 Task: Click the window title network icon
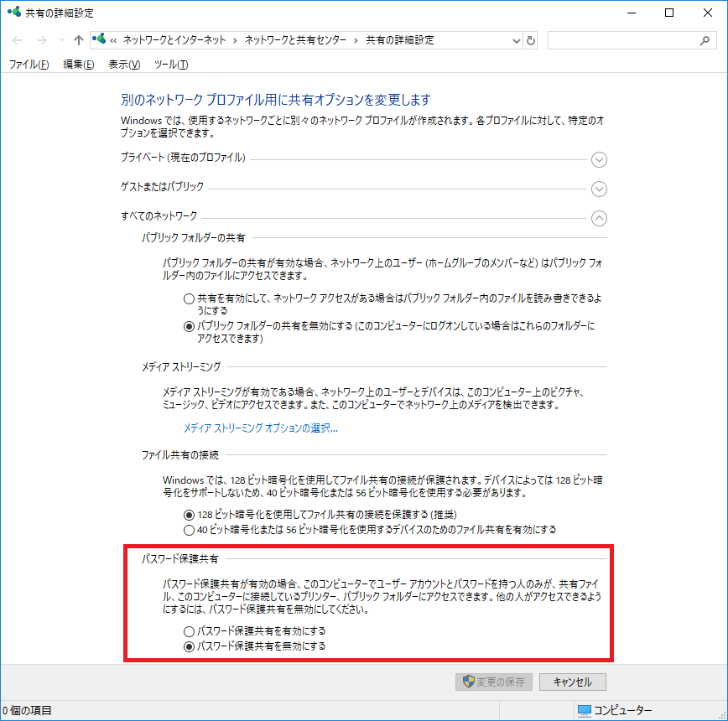(14, 12)
